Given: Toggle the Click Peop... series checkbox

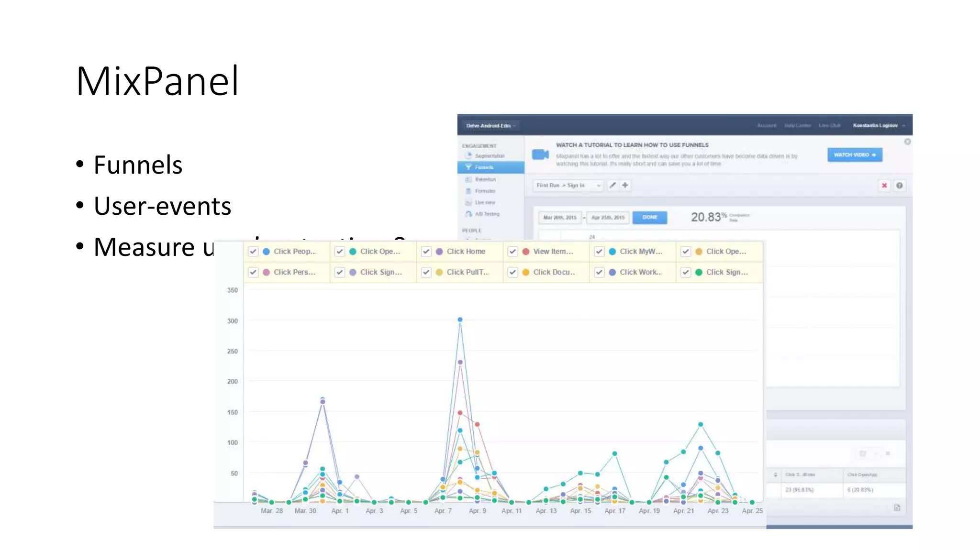Looking at the screenshot, I should pyautogui.click(x=253, y=252).
